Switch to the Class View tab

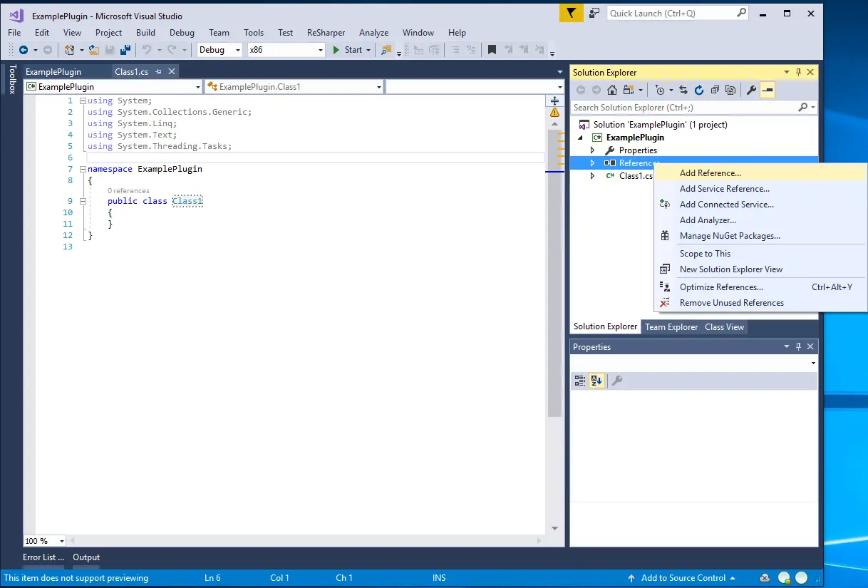click(x=724, y=327)
